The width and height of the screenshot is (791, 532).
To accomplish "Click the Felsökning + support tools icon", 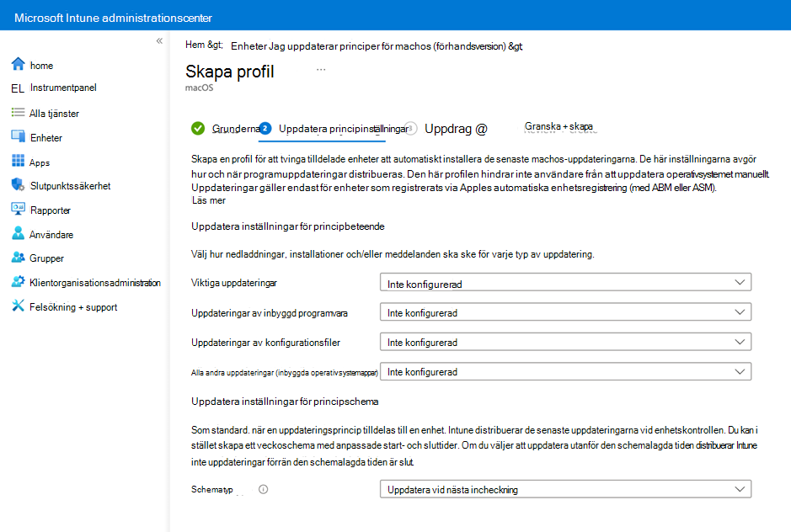I will (x=18, y=306).
